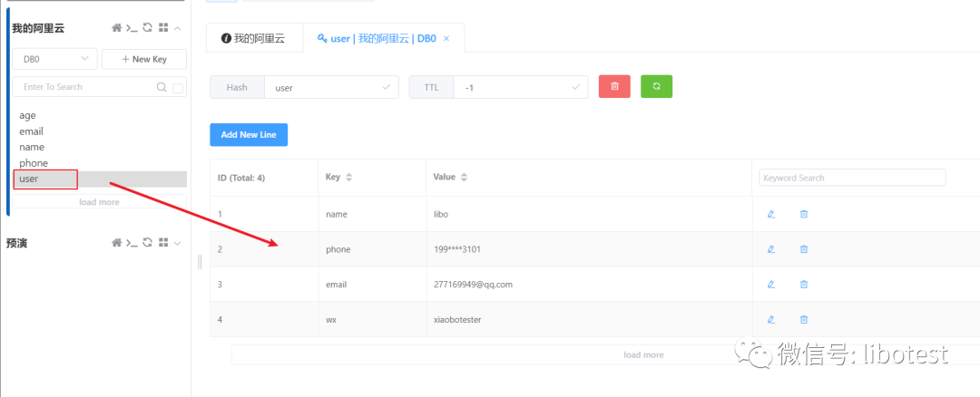Click the xiaobotester value cell
Viewport: 980px width, 397px height.
[590, 320]
